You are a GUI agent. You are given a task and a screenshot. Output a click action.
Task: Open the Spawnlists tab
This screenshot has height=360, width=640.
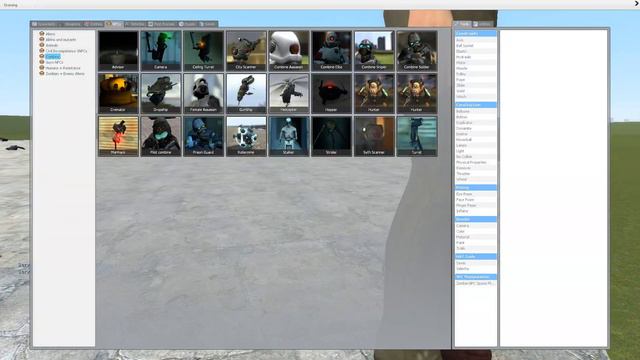(x=44, y=24)
